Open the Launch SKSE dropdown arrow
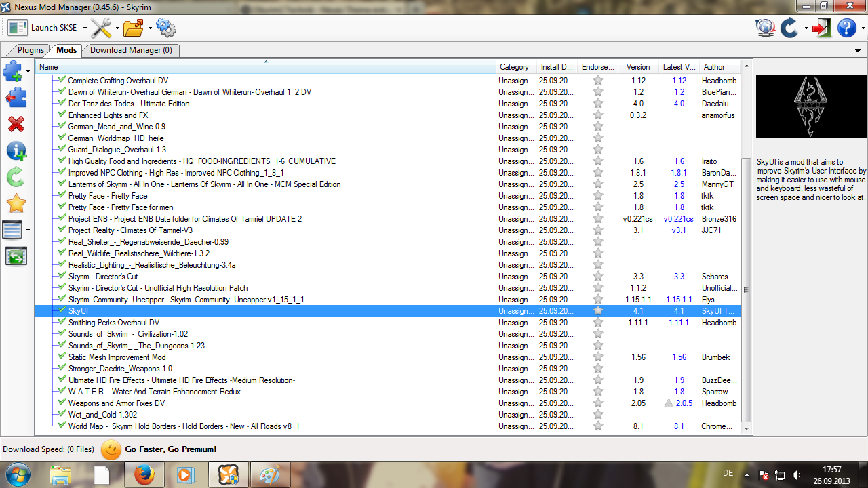 click(85, 28)
